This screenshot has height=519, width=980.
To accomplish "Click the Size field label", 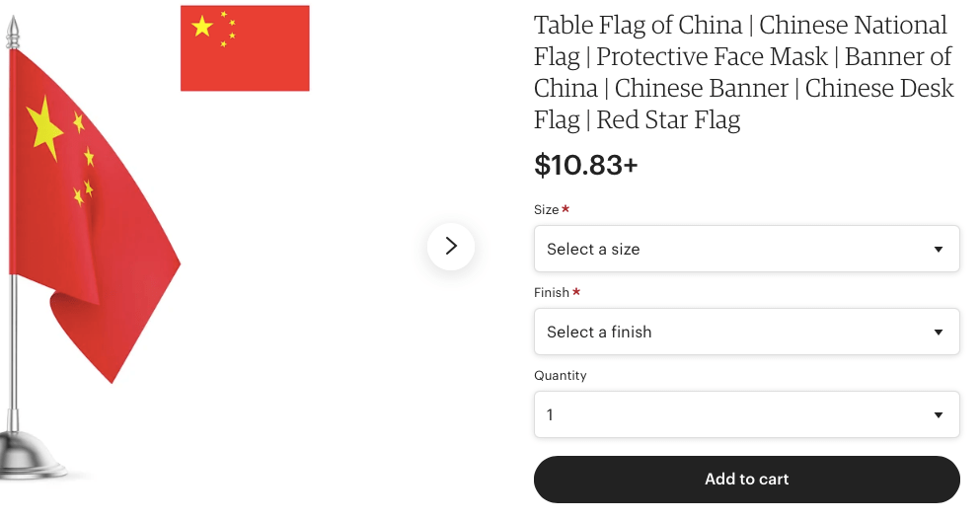I will pos(546,209).
